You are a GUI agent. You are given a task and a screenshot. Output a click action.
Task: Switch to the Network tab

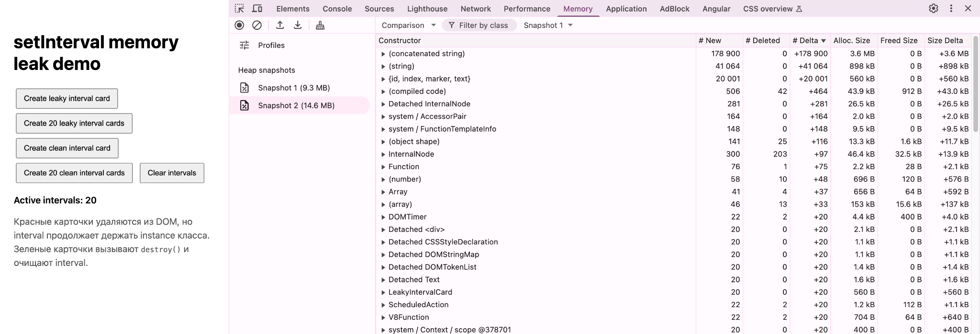[476, 9]
